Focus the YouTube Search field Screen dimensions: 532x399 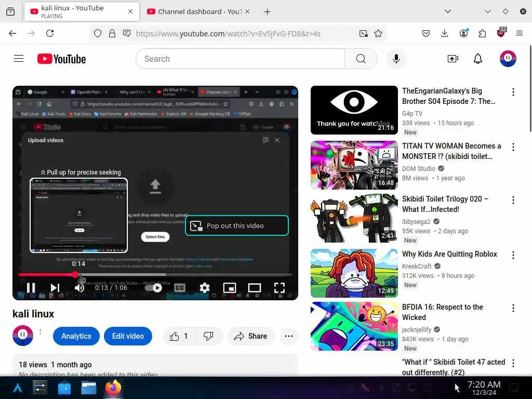(240, 59)
